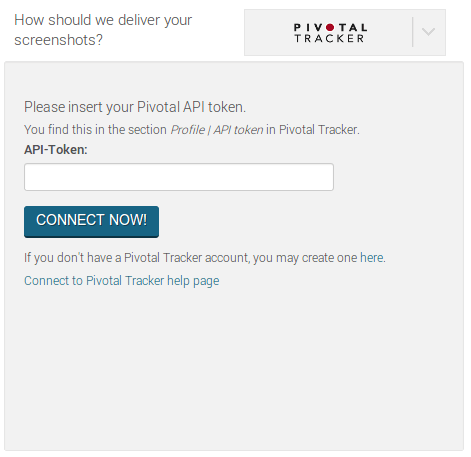Click the red dot in the Pivotal logo
471x457 pixels.
pos(330,27)
